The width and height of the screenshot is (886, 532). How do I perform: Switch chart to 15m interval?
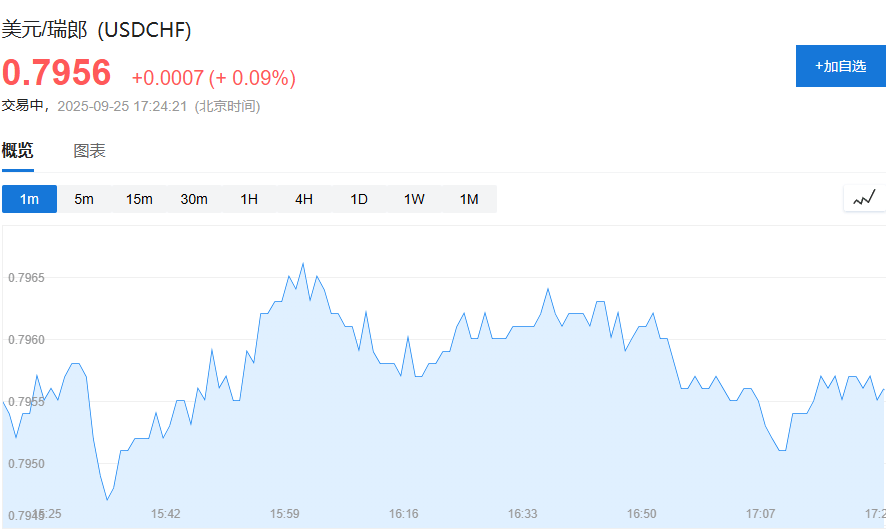coord(139,199)
